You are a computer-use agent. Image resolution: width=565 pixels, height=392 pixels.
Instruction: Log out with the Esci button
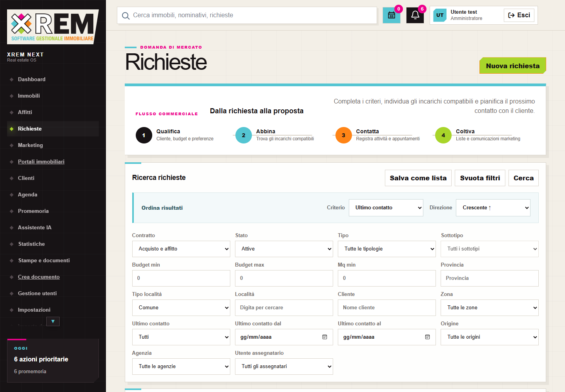[x=519, y=15]
